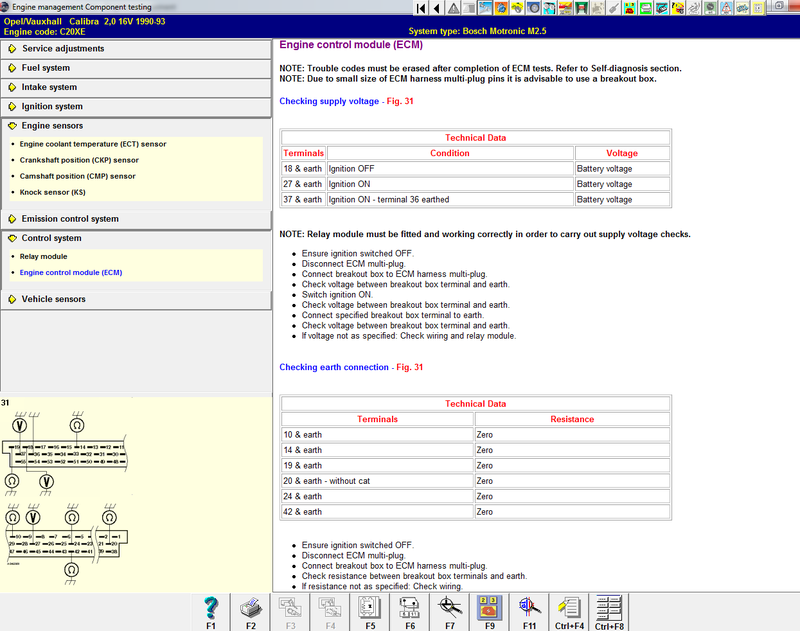This screenshot has height=631, width=800.
Task: Click the Ctrl+F4 notes document icon
Action: click(569, 612)
